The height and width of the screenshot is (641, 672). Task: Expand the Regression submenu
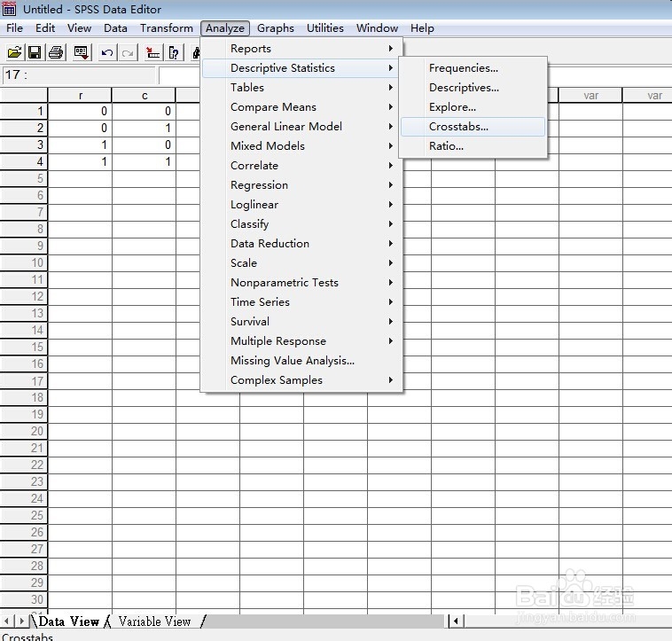(x=301, y=184)
